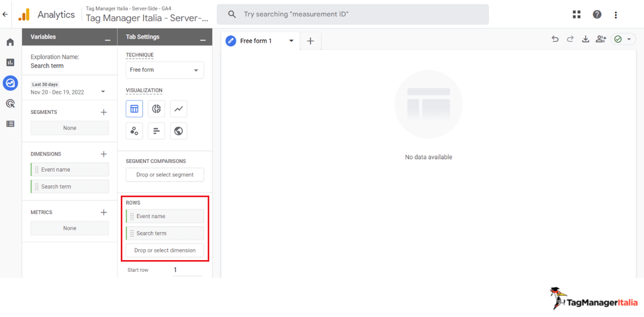Click the Start row value field
The width and height of the screenshot is (644, 317).
pyautogui.click(x=187, y=270)
